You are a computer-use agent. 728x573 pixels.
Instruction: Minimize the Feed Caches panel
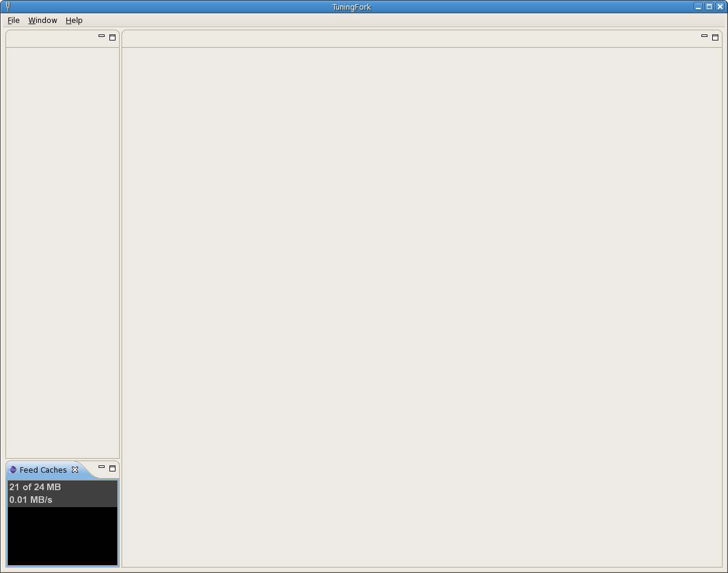point(102,467)
